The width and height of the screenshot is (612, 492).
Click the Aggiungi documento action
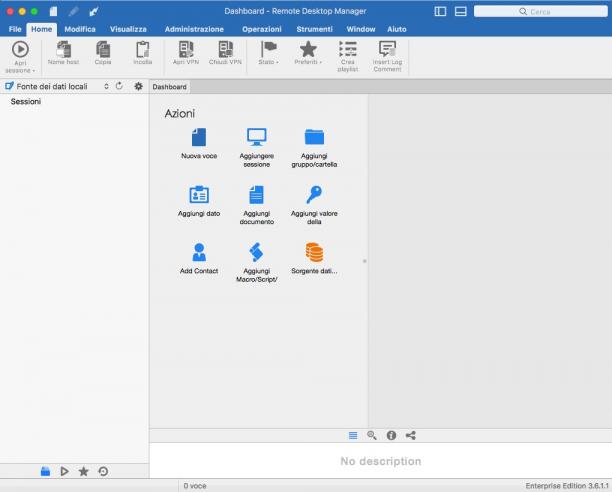[x=256, y=205]
